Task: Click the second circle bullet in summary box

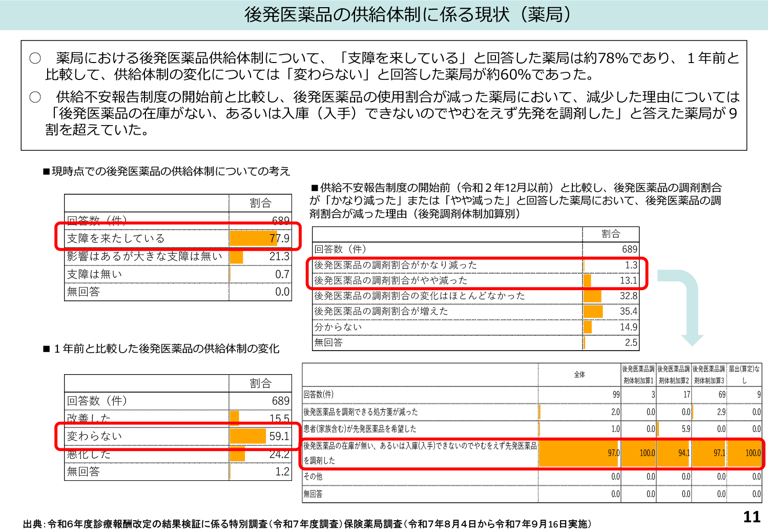Action: pyautogui.click(x=35, y=97)
